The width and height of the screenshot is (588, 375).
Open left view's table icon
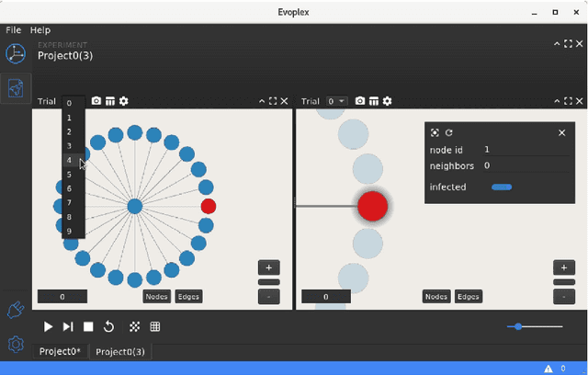(x=110, y=101)
